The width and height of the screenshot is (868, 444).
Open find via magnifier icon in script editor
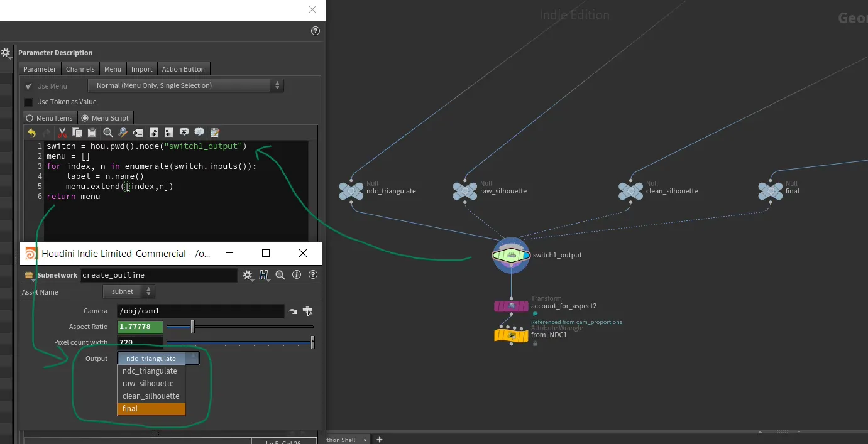[x=108, y=133]
